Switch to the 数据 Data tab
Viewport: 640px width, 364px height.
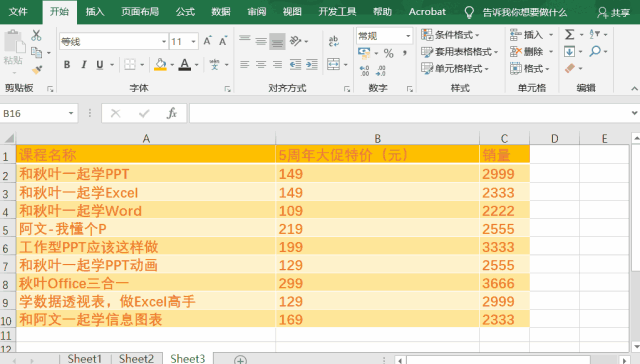pos(221,12)
